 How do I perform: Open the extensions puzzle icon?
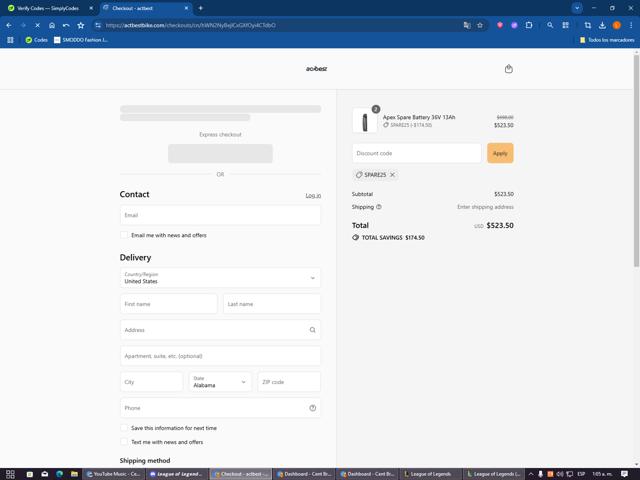[x=529, y=25]
